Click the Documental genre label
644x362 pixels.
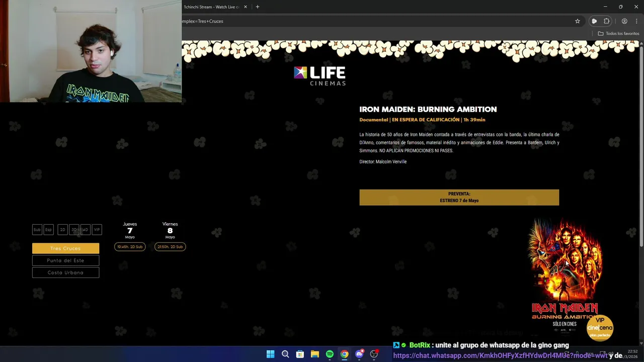pyautogui.click(x=373, y=120)
